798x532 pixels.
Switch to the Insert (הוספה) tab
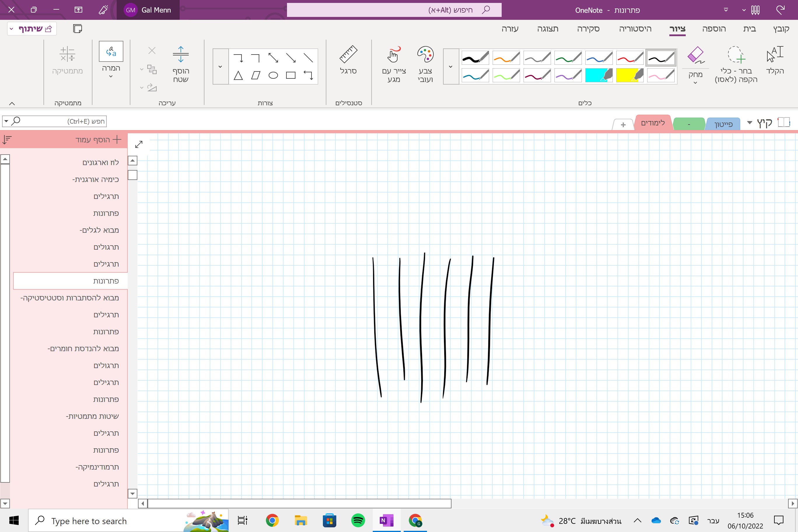pos(714,29)
